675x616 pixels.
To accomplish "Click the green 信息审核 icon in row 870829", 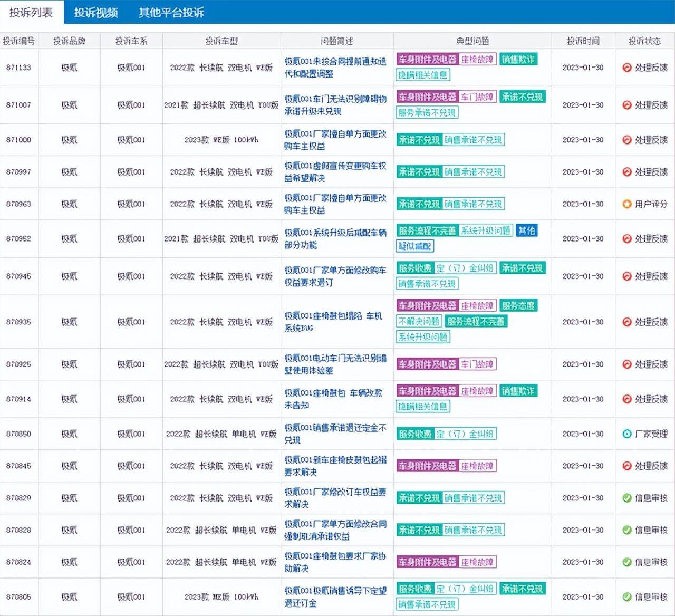I will pos(626,498).
